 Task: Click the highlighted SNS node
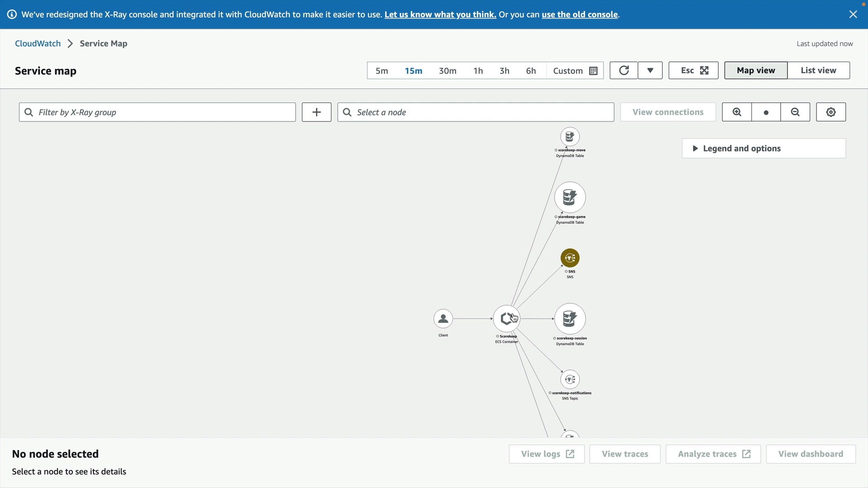[x=570, y=258]
